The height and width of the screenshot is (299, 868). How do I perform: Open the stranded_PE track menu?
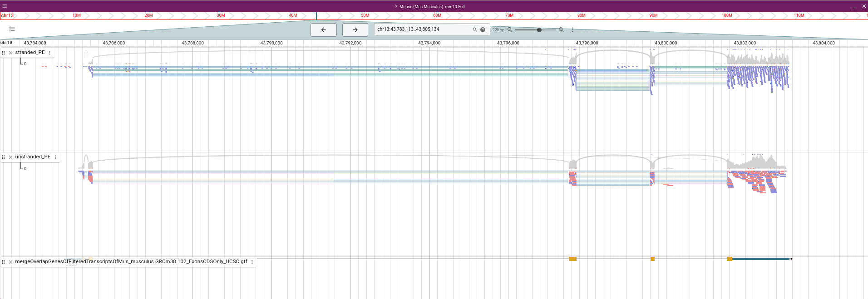coord(49,53)
